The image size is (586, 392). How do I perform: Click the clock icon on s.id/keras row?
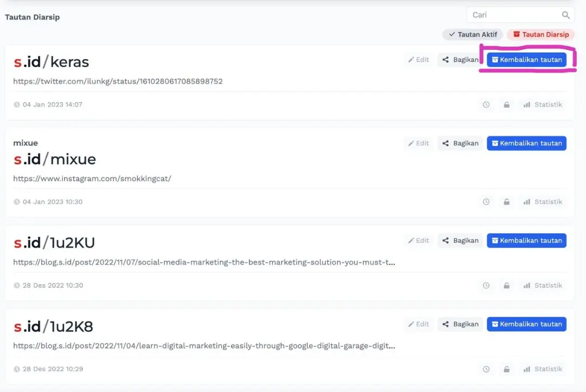click(x=486, y=105)
